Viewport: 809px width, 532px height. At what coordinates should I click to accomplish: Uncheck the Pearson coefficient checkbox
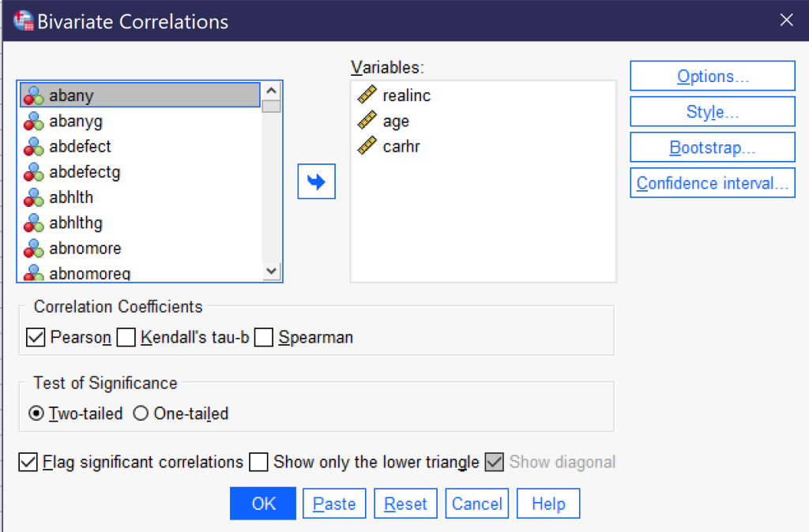pos(36,337)
